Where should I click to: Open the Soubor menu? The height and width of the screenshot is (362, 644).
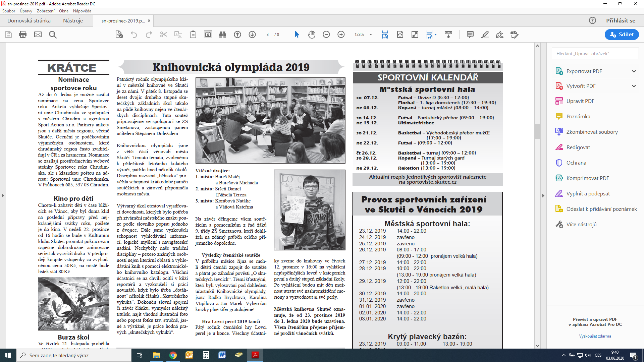pos(9,11)
